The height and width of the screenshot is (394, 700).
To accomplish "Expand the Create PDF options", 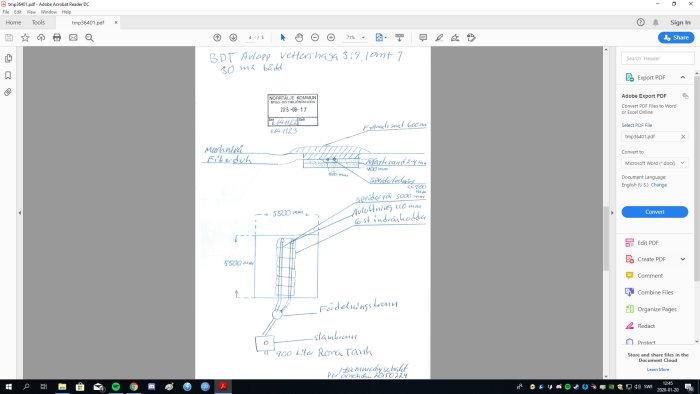I will point(683,259).
